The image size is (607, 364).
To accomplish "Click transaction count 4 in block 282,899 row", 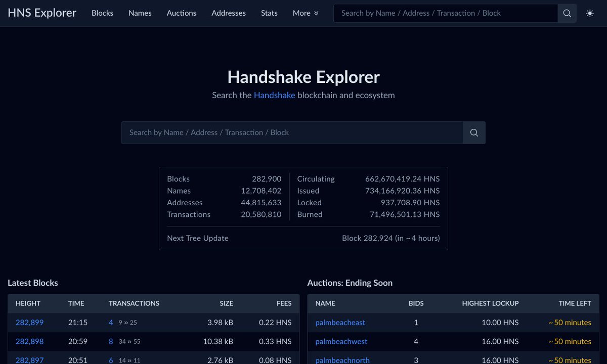I will (111, 323).
